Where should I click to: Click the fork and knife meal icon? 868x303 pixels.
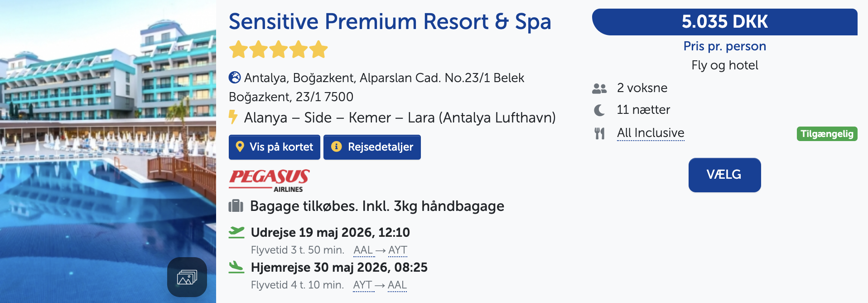click(x=599, y=133)
